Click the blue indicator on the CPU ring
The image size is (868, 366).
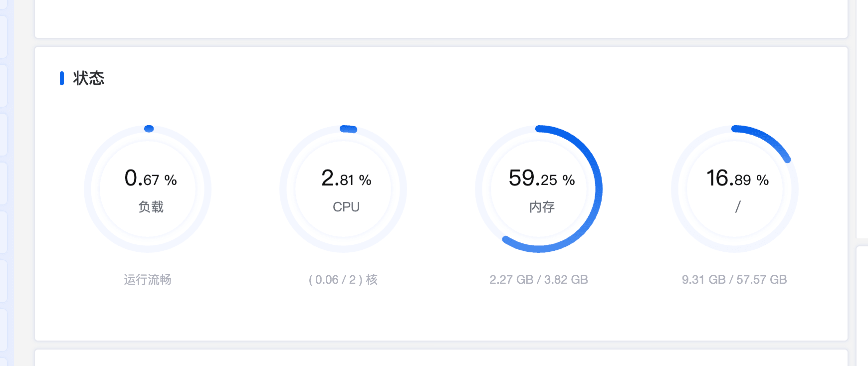348,129
